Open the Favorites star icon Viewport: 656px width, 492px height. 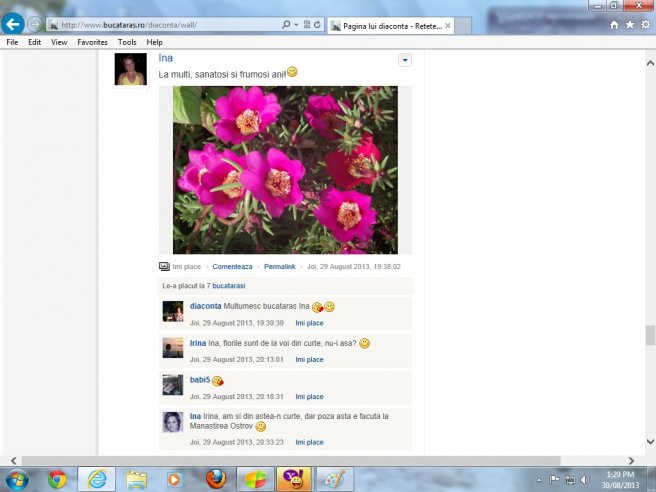630,24
